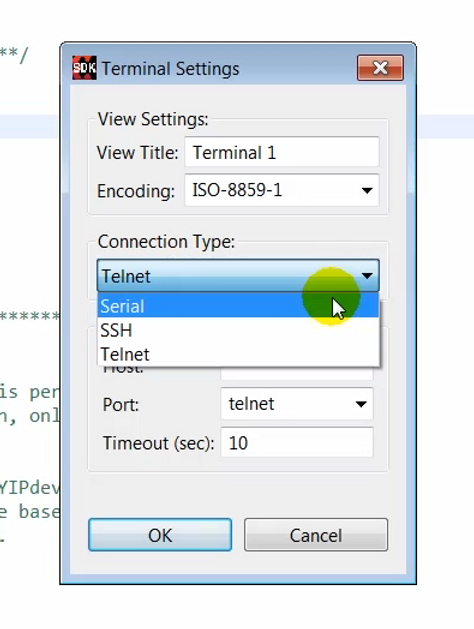Open the Encoding dropdown
The image size is (474, 629).
pos(282,190)
